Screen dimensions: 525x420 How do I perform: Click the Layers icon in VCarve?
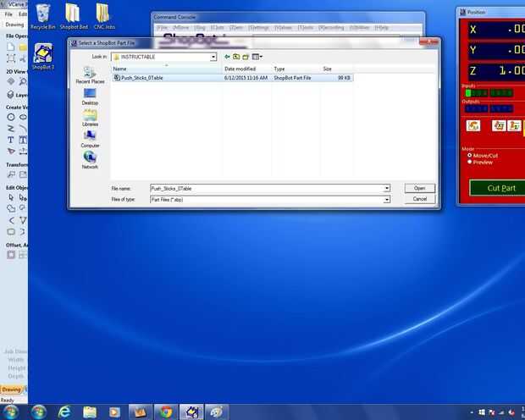11,95
